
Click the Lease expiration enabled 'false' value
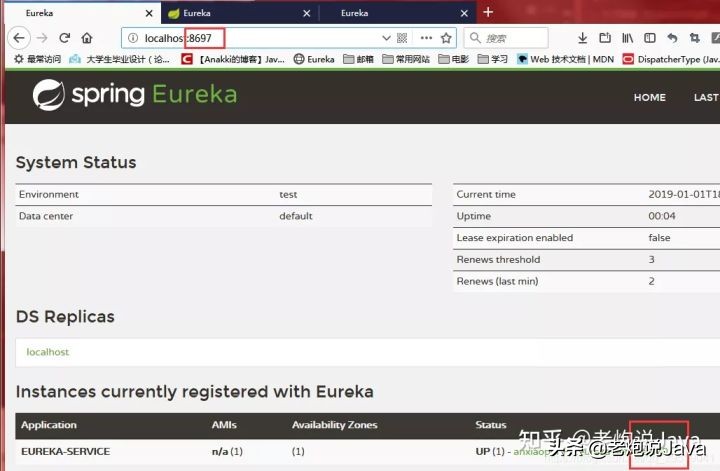(x=659, y=238)
